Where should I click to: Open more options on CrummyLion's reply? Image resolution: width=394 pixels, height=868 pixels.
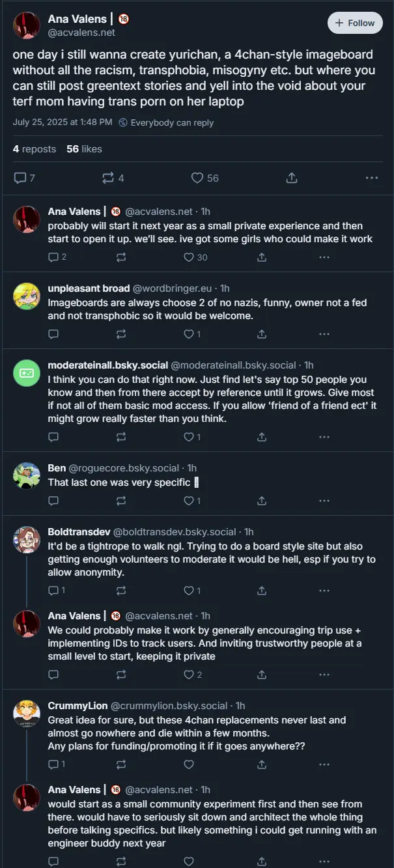(324, 764)
